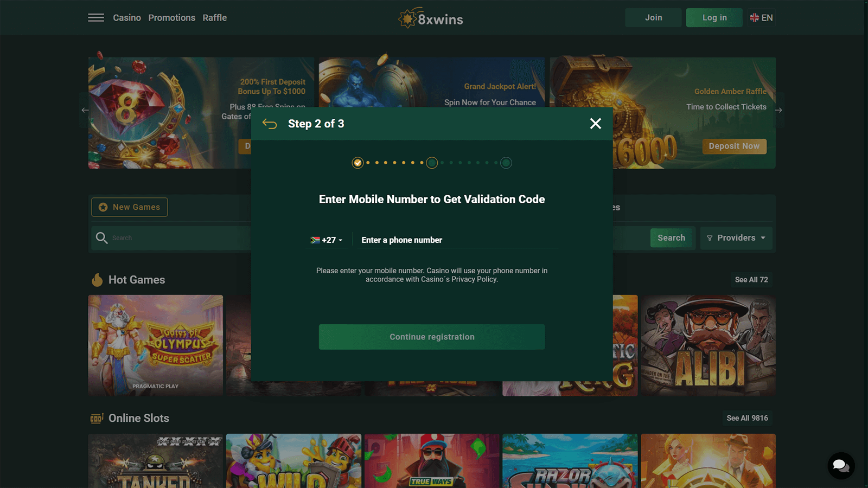Click the filter icon on Providers button
Image resolution: width=868 pixels, height=488 pixels.
710,238
